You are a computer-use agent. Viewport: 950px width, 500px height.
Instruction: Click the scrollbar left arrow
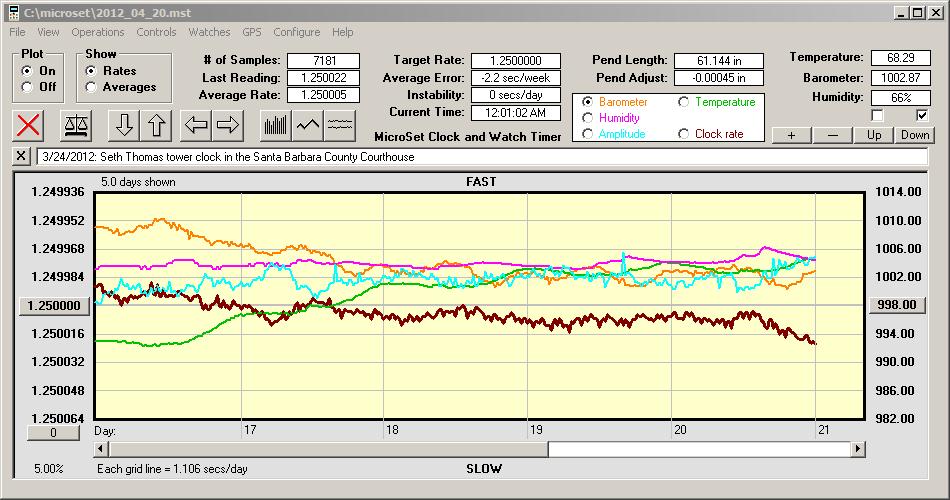point(102,449)
